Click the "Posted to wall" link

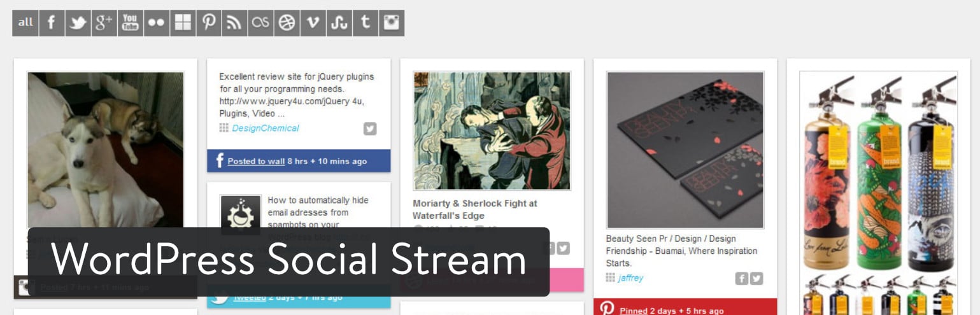coord(256,161)
